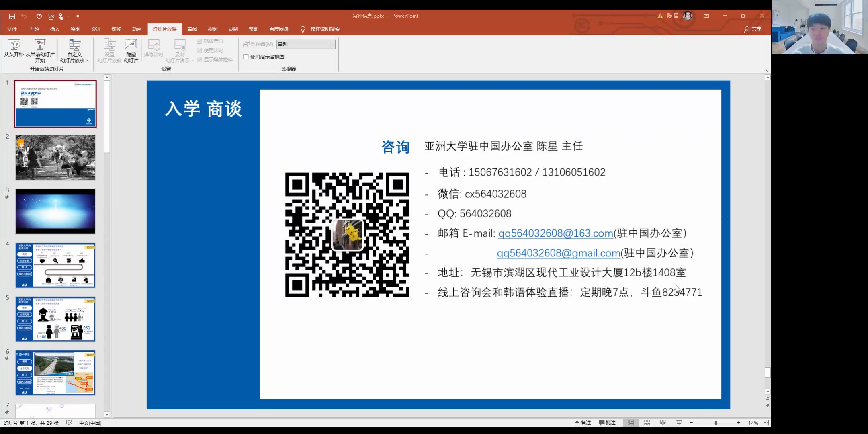Screen dimensions: 868x434
Task: Switch to the View tab (视图)
Action: coord(213,29)
